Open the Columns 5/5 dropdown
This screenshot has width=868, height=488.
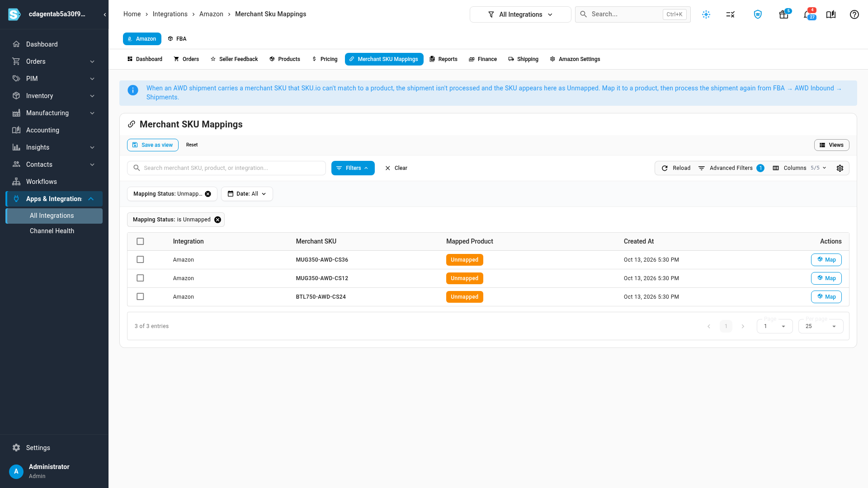pyautogui.click(x=800, y=168)
